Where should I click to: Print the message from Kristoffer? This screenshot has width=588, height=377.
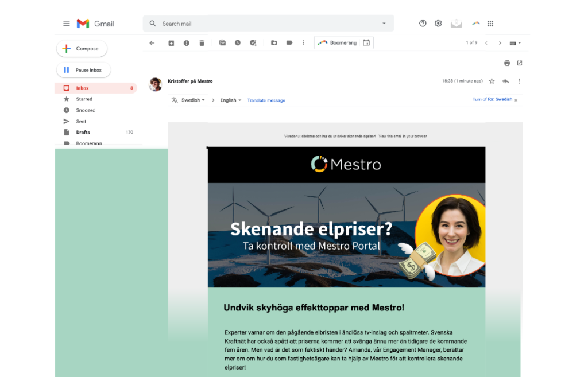[506, 63]
